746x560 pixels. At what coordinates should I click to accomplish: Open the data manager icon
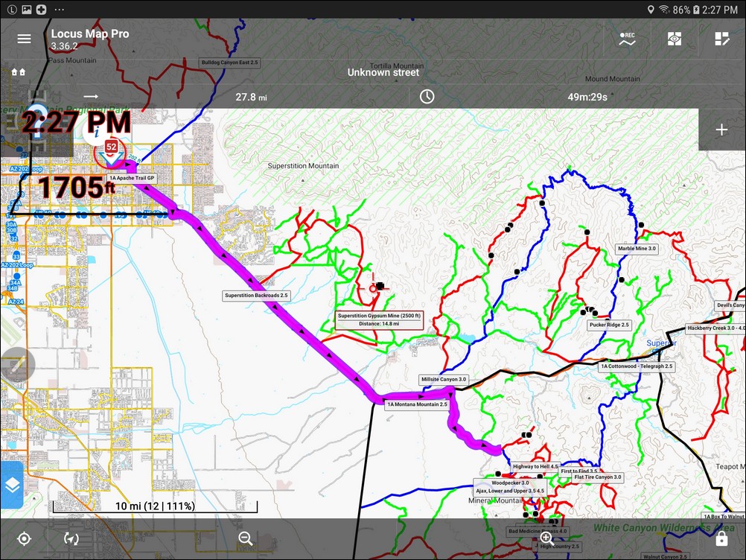click(721, 39)
